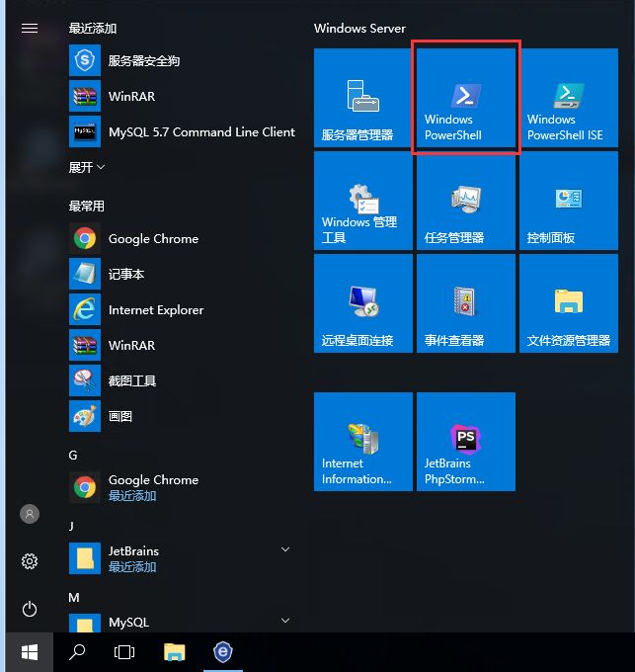Open the Windows PowerShell tile
The height and width of the screenshot is (672, 635).
pos(466,98)
